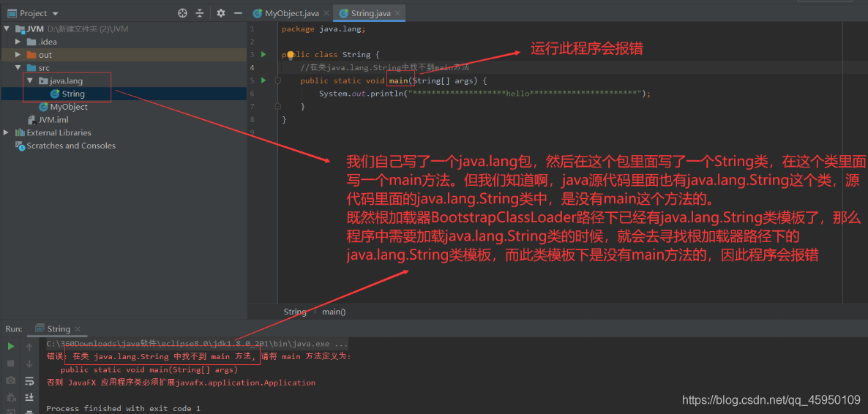
Task: Click the JVM module root label
Action: (x=36, y=29)
